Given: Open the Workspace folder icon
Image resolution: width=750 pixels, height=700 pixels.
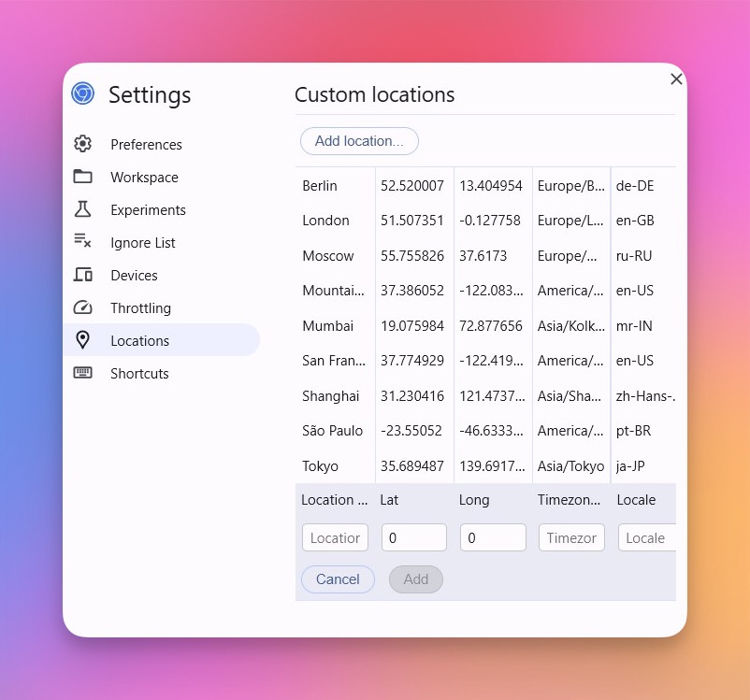Looking at the screenshot, I should click(x=82, y=177).
